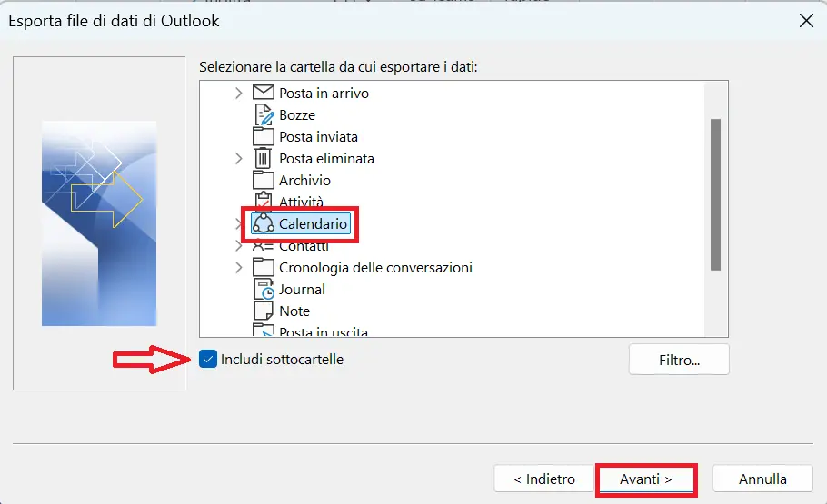Select the Posta in uscita folder
The height and width of the screenshot is (504, 827).
point(324,331)
